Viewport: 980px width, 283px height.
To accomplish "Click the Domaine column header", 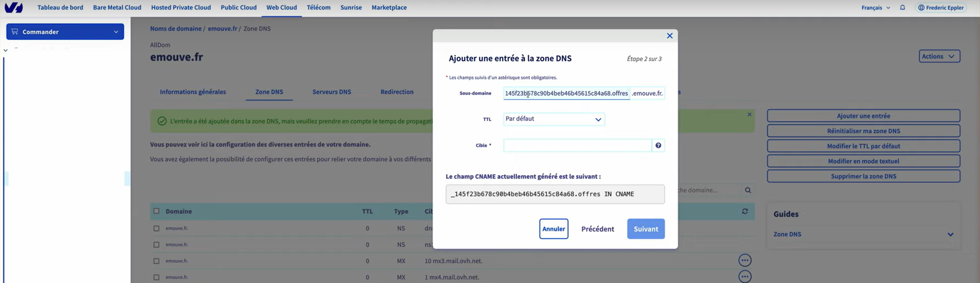I will [x=179, y=211].
